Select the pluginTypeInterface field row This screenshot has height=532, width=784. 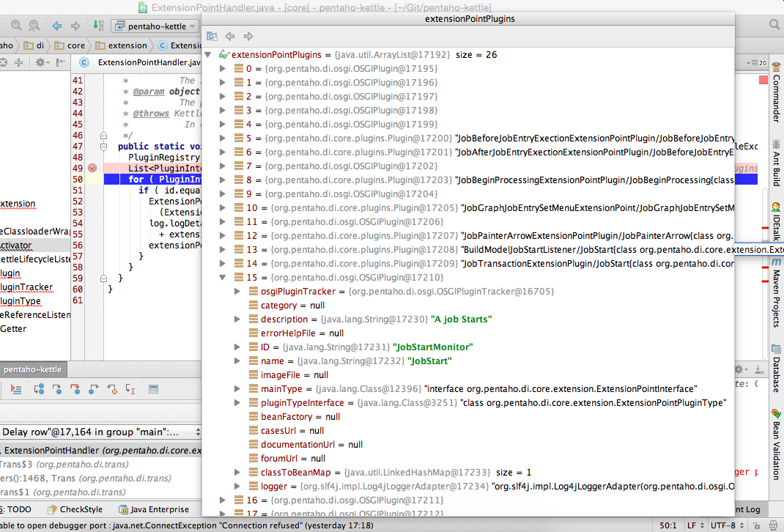pyautogui.click(x=468, y=403)
